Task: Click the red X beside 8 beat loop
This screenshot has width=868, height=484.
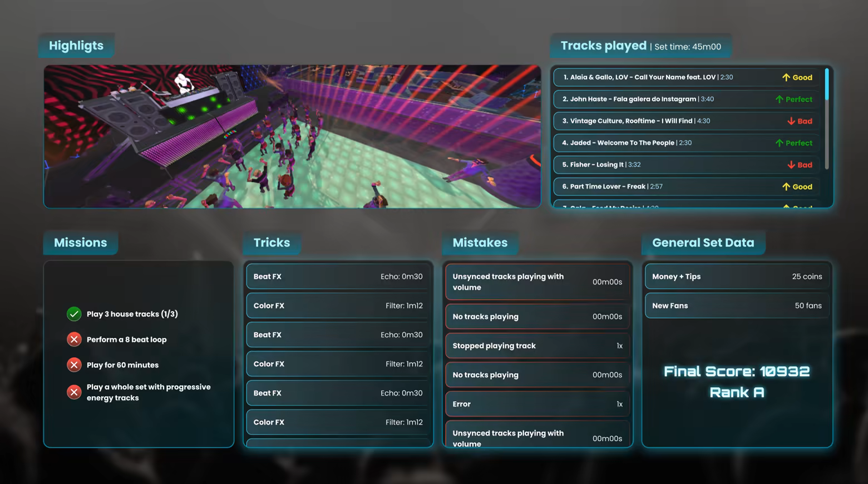Action: 74,339
